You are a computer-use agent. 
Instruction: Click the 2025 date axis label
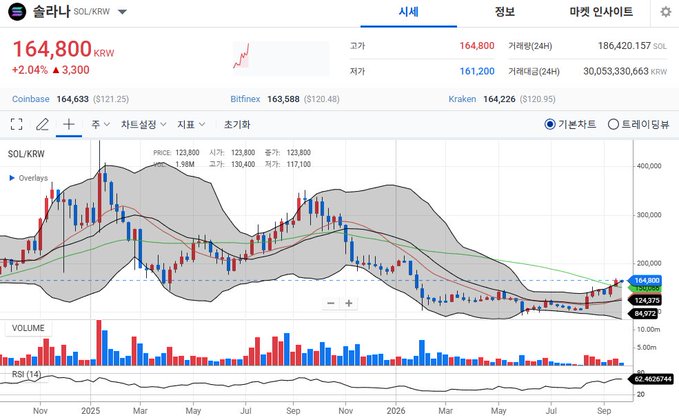[x=91, y=410]
